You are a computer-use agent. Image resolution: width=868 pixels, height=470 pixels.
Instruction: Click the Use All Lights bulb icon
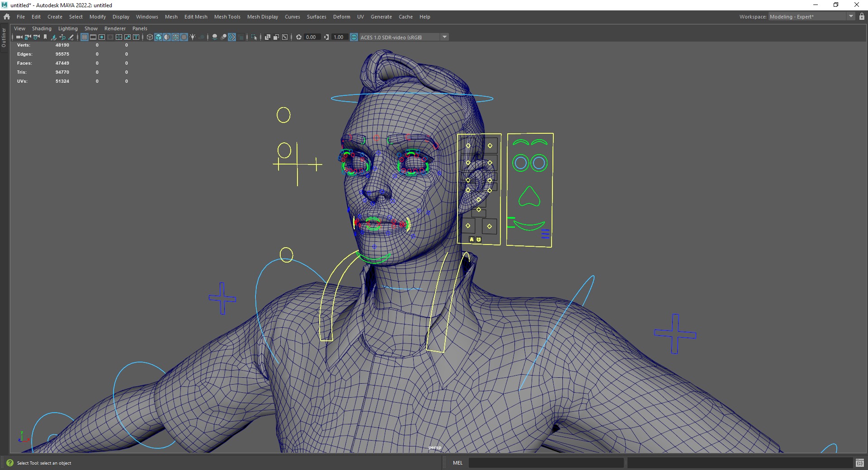click(x=193, y=37)
